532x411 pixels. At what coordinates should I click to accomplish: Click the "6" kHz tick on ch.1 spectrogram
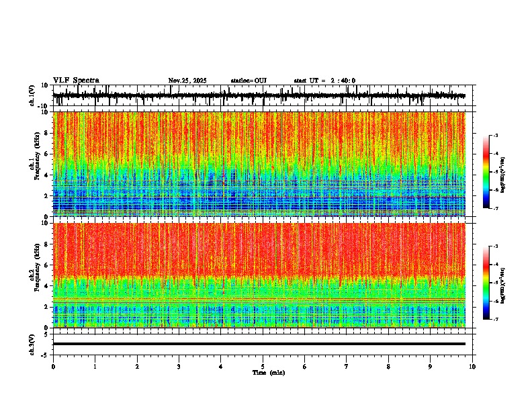click(x=46, y=154)
